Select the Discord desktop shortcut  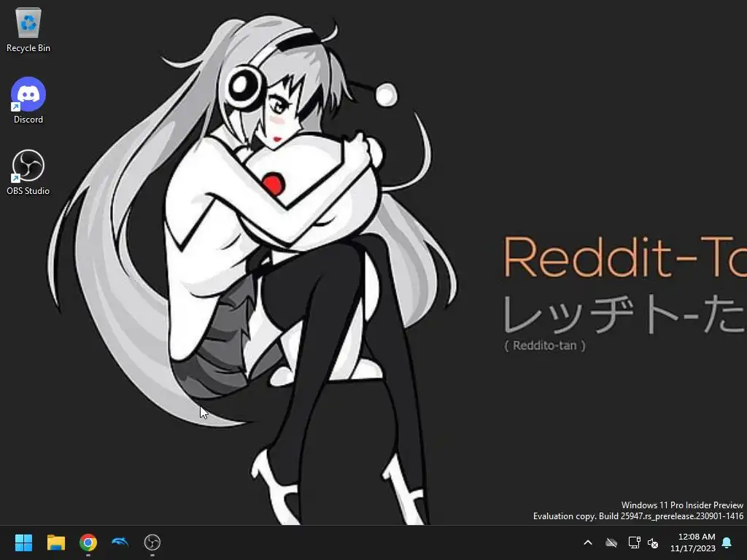[x=28, y=101]
